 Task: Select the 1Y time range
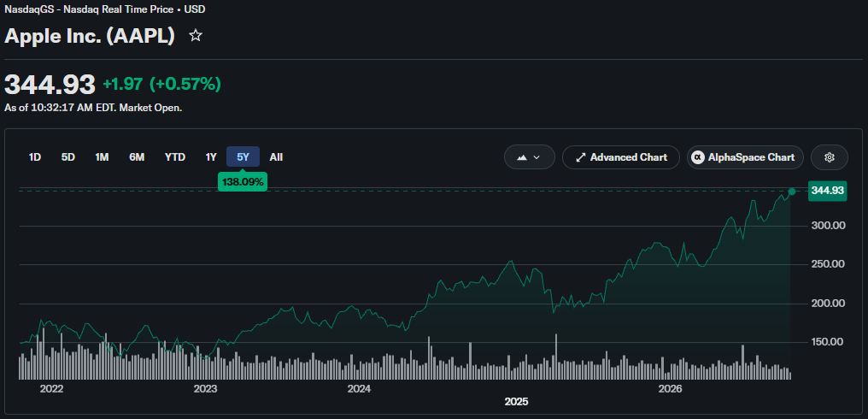[211, 156]
